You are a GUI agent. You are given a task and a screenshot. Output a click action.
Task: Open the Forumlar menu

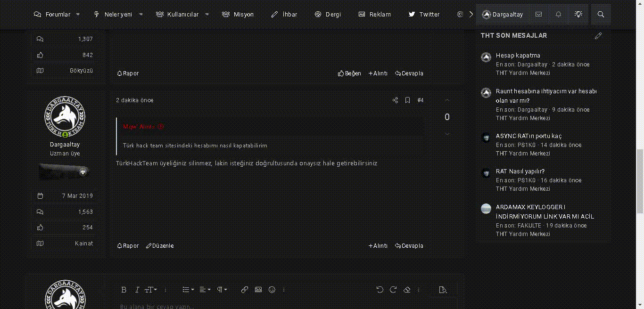click(x=52, y=15)
